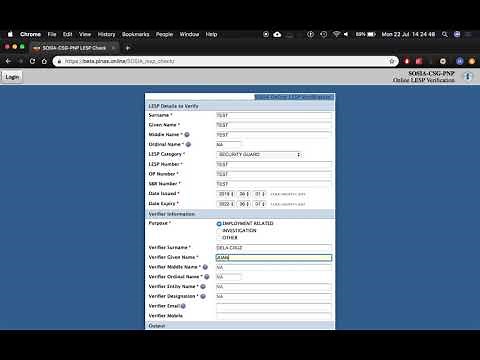This screenshot has height=360, width=480.
Task: Click the Verifier Entity Name input field
Action: point(274,287)
